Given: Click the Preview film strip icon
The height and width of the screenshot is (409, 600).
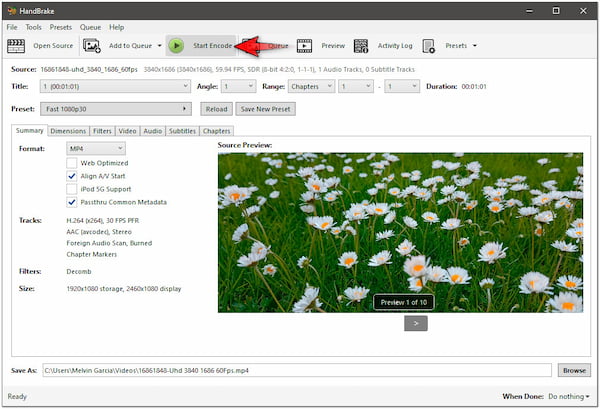Looking at the screenshot, I should point(305,46).
